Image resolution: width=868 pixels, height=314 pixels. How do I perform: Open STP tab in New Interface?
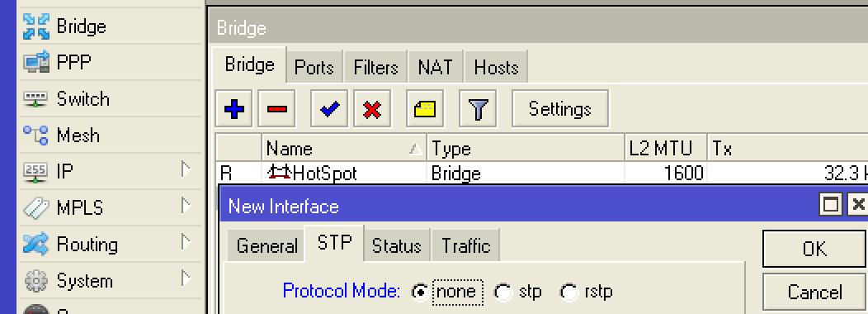pos(334,243)
